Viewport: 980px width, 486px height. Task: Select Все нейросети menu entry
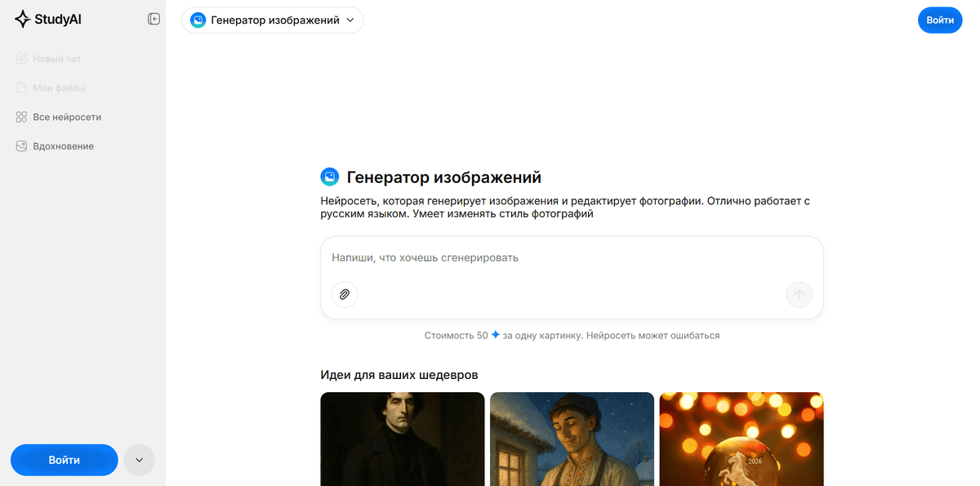point(67,117)
